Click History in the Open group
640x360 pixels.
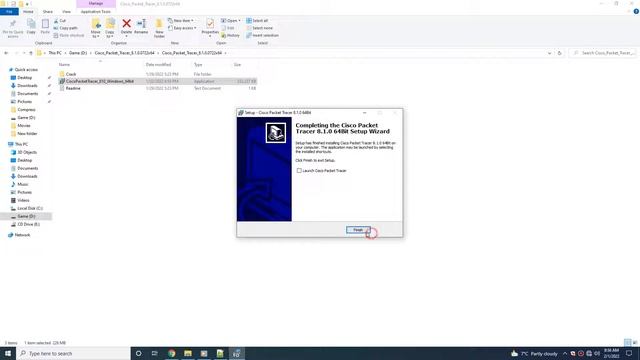[231, 36]
